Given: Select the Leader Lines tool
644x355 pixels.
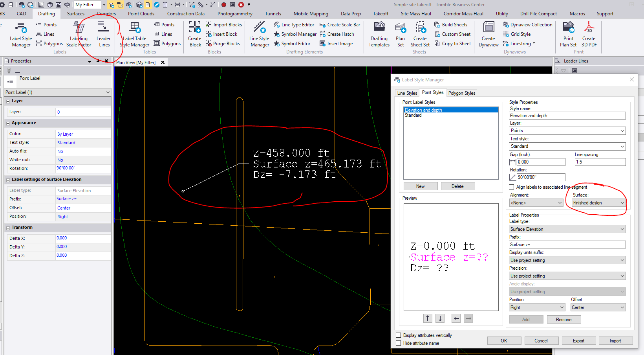Looking at the screenshot, I should 103,35.
